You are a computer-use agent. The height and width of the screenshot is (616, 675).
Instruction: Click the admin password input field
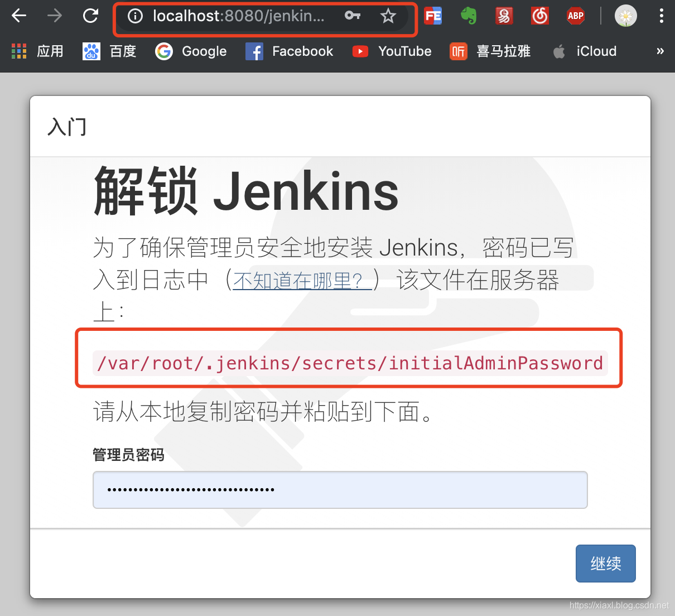pyautogui.click(x=340, y=489)
